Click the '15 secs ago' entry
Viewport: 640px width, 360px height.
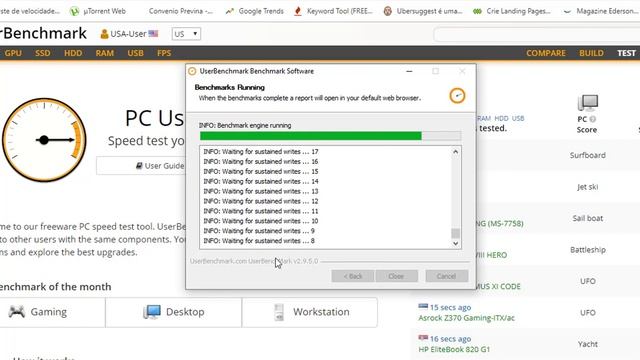[x=450, y=307]
